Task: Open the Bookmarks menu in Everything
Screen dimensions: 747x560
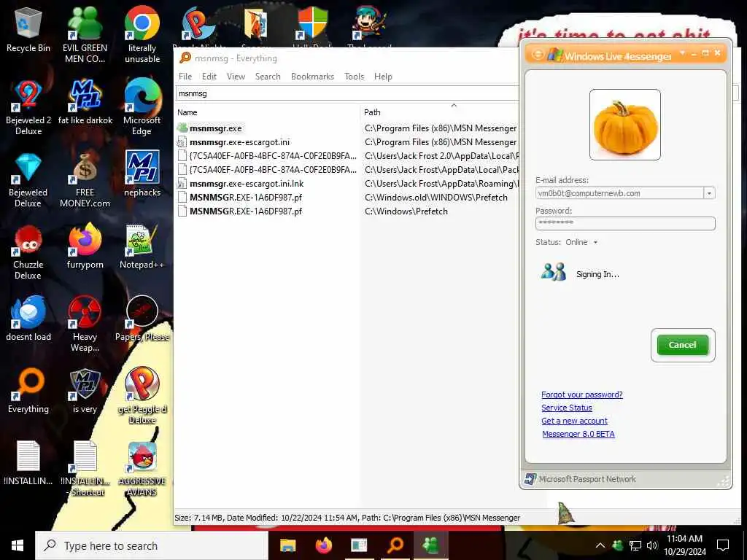Action: click(312, 76)
